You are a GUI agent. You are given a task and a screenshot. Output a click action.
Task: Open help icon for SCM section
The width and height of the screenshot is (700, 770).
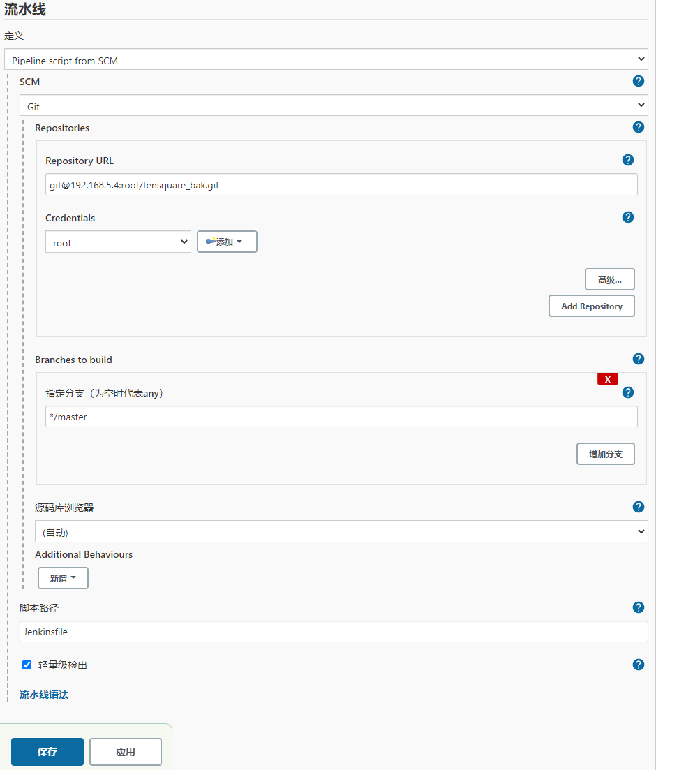tap(638, 81)
